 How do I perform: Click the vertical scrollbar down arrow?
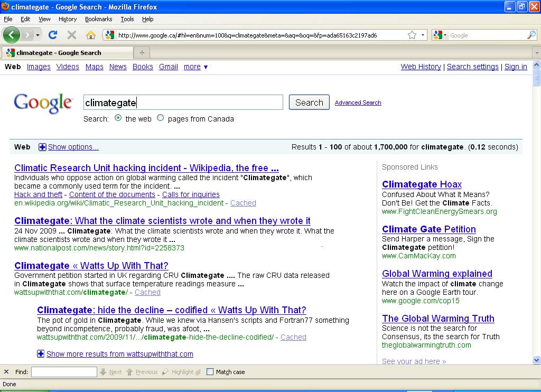[537, 360]
